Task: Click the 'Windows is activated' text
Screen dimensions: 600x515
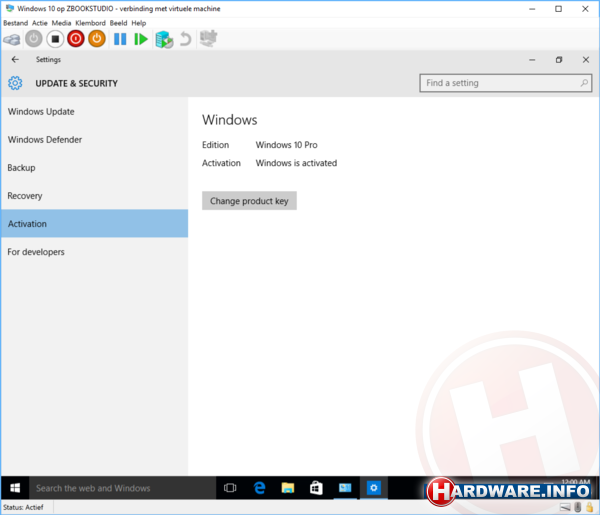Action: tap(297, 163)
